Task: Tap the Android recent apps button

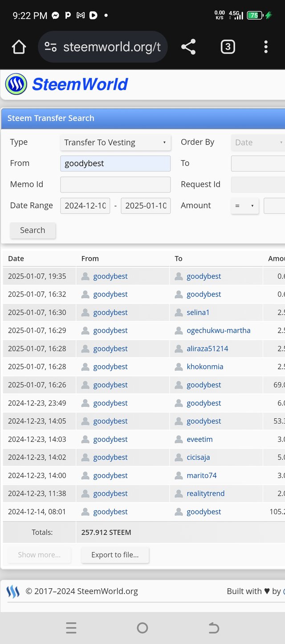Action: click(71, 628)
